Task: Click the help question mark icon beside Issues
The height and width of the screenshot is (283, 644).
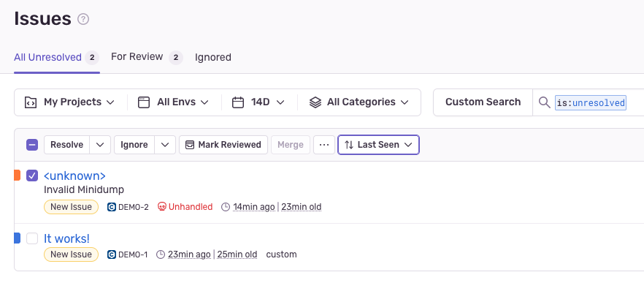Action: coord(83,19)
